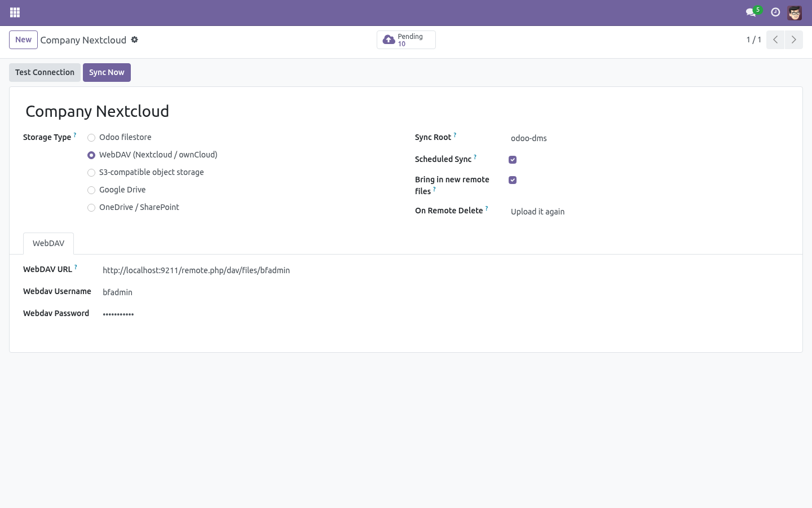Open the On Remote Delete dropdown
The image size is (812, 508).
pos(648,212)
